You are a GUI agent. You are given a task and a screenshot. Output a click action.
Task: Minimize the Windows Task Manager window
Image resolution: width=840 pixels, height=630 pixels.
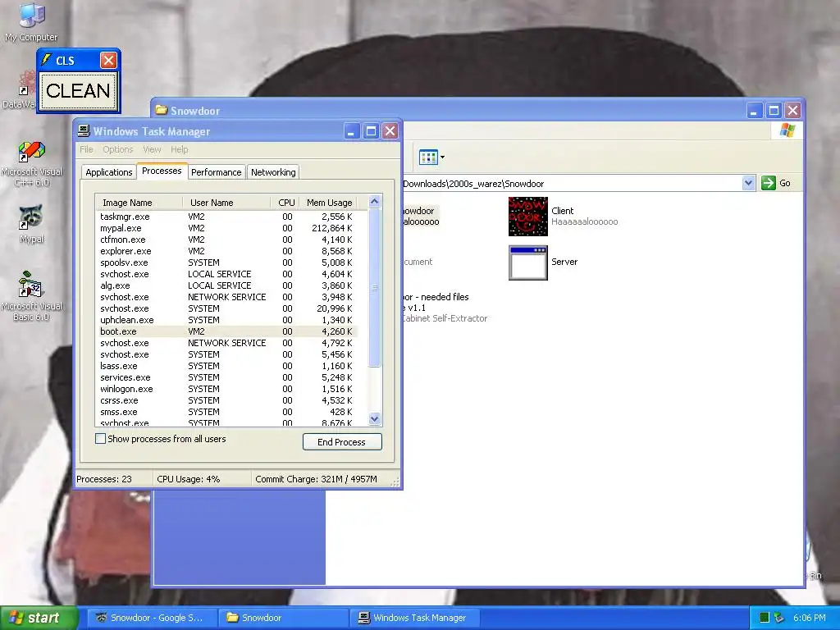pyautogui.click(x=351, y=131)
